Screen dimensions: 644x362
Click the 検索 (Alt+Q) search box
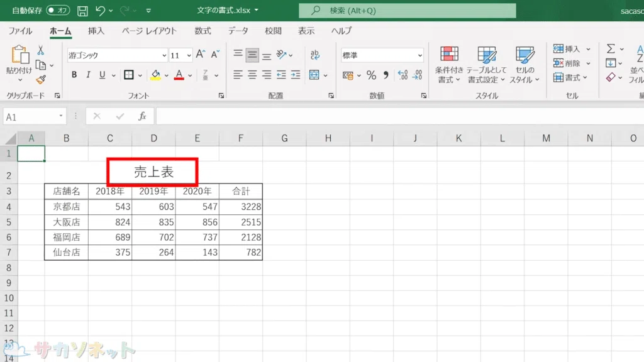coord(408,11)
